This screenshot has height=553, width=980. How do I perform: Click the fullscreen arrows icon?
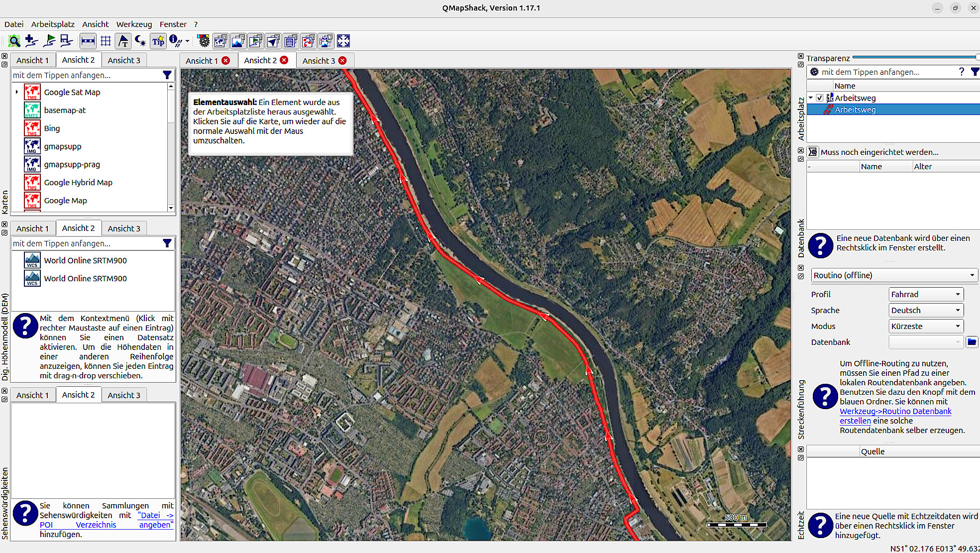343,41
